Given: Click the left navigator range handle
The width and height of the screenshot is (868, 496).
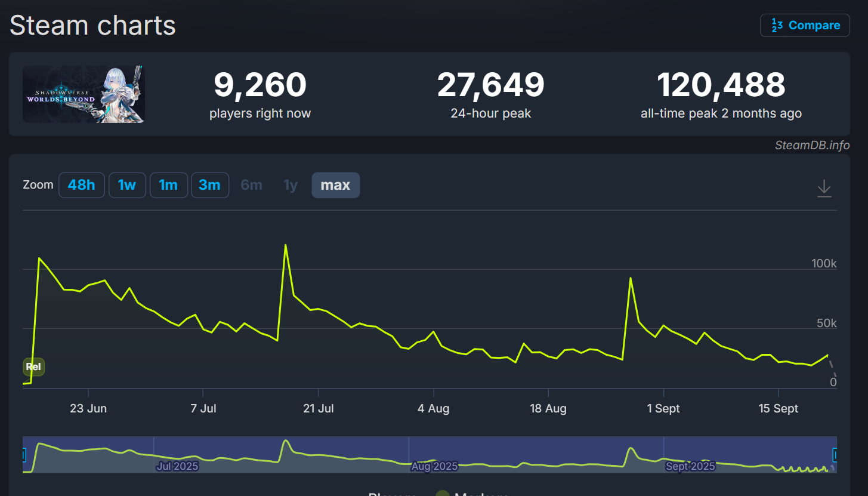Looking at the screenshot, I should [24, 455].
